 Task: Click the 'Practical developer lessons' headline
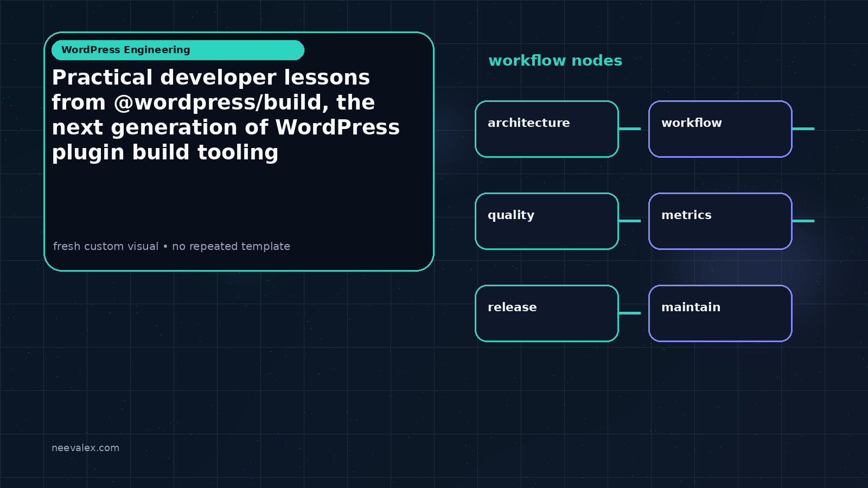click(x=226, y=115)
